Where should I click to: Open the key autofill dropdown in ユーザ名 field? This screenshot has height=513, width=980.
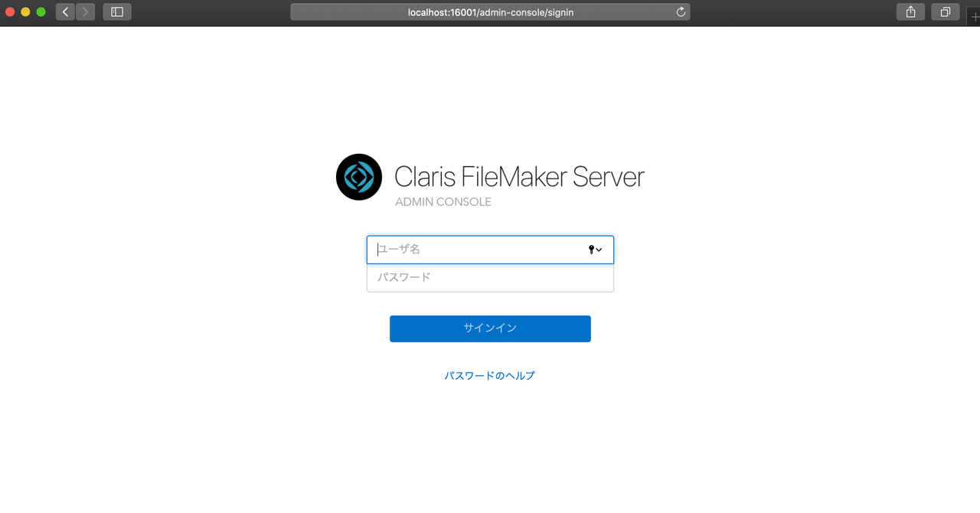pyautogui.click(x=595, y=250)
